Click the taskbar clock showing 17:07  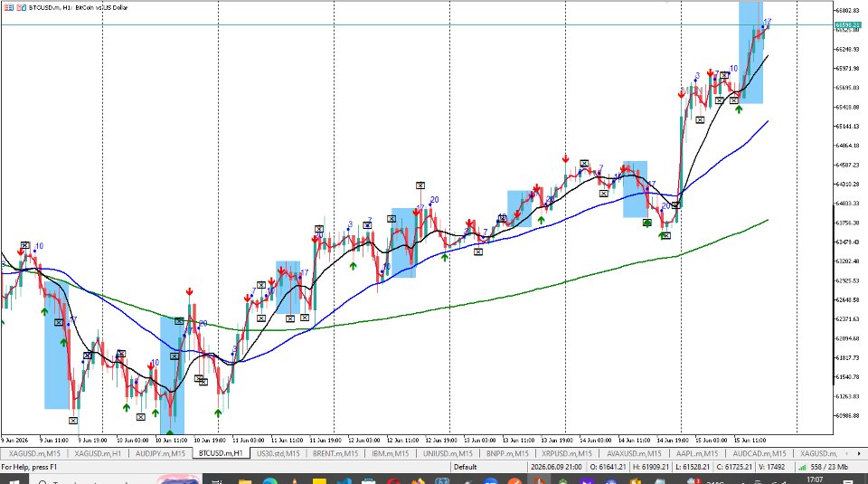click(815, 479)
